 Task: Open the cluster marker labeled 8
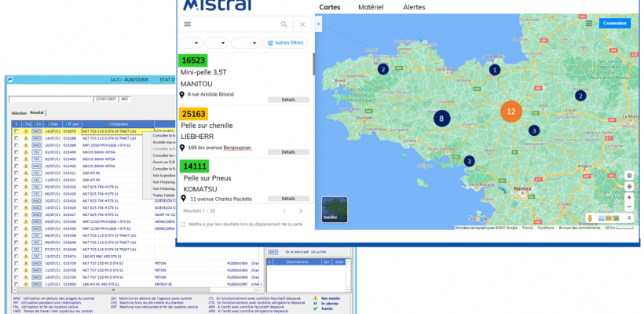(x=441, y=119)
